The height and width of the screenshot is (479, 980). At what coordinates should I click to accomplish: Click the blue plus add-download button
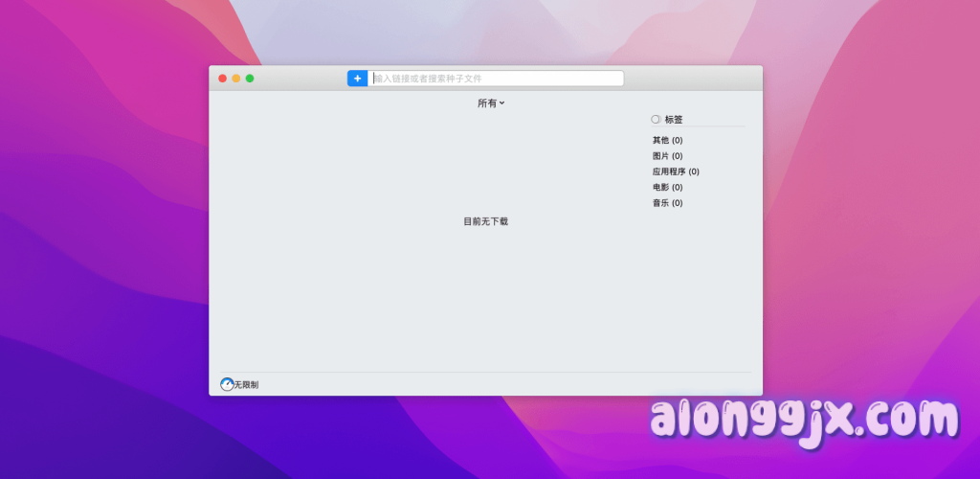[357, 79]
